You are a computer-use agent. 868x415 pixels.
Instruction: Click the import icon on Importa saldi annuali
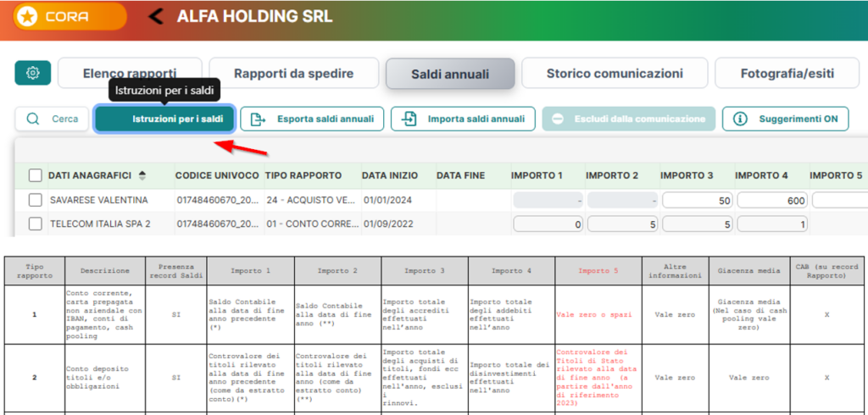(x=409, y=119)
